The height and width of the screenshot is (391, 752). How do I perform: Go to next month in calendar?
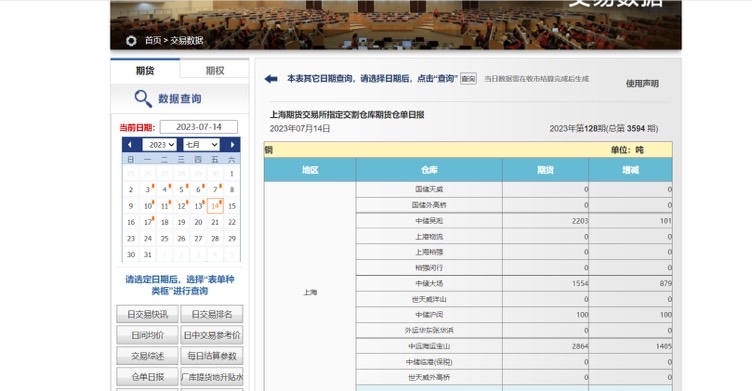tap(232, 144)
